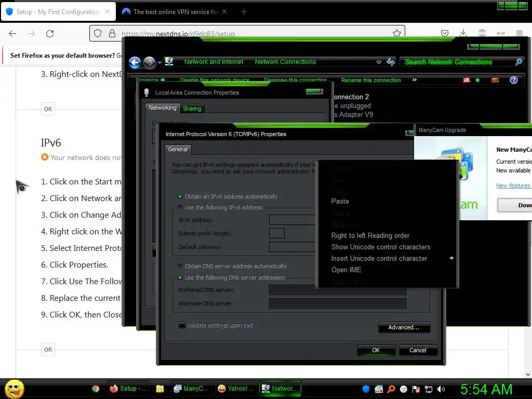The image size is (532, 399).
Task: Switch to Yahoo! taskbar button
Action: tap(235, 389)
